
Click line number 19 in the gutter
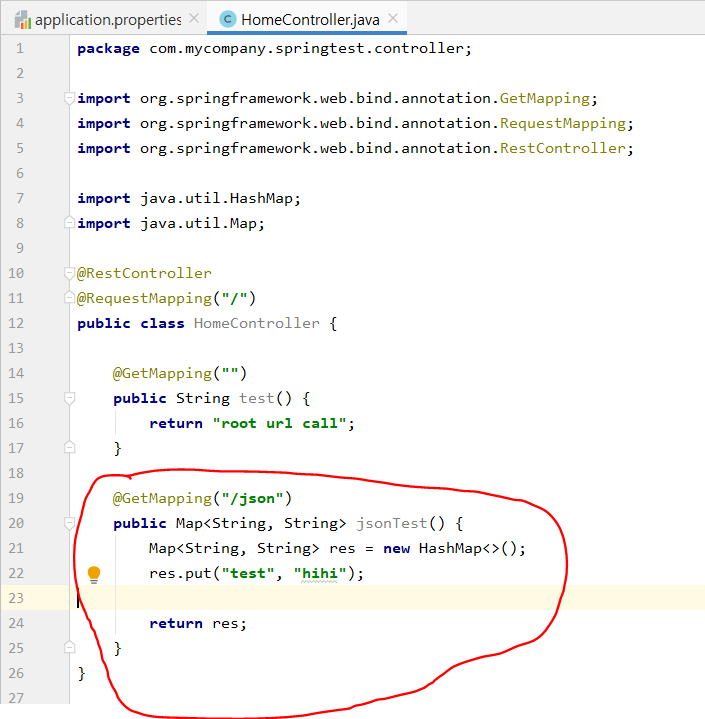point(16,498)
